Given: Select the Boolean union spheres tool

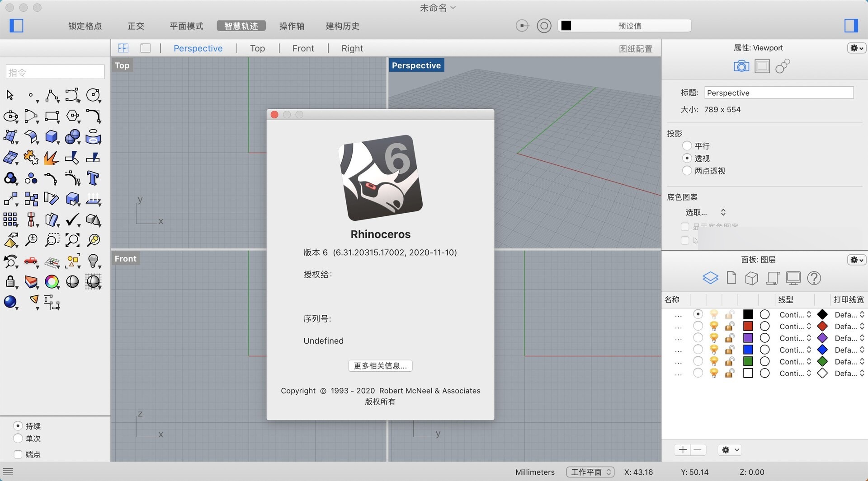Looking at the screenshot, I should [x=72, y=136].
